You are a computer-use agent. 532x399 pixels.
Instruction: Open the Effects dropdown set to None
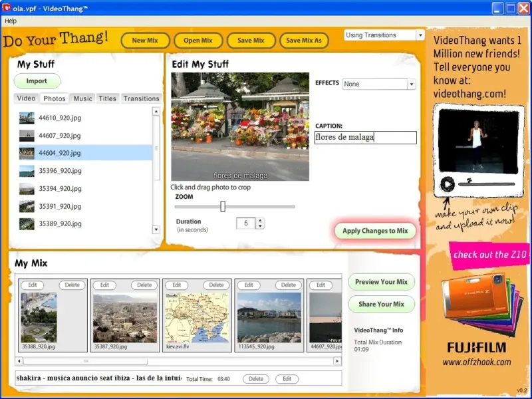tap(412, 84)
